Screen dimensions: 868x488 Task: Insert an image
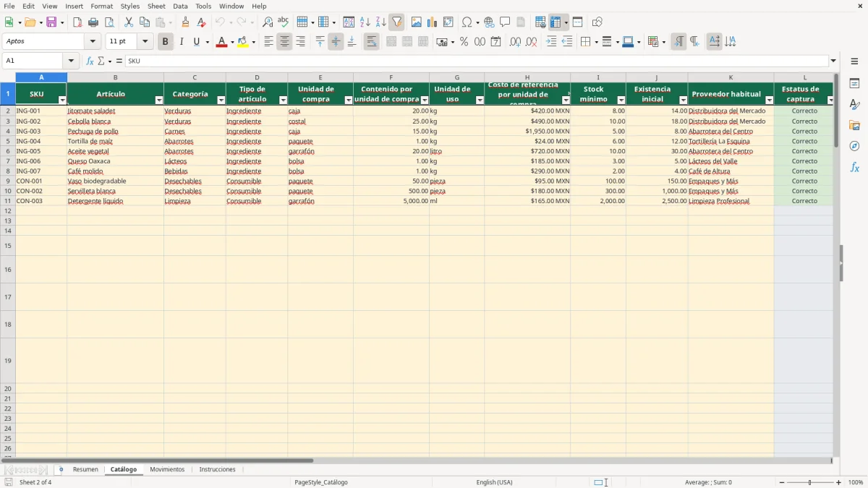click(417, 22)
